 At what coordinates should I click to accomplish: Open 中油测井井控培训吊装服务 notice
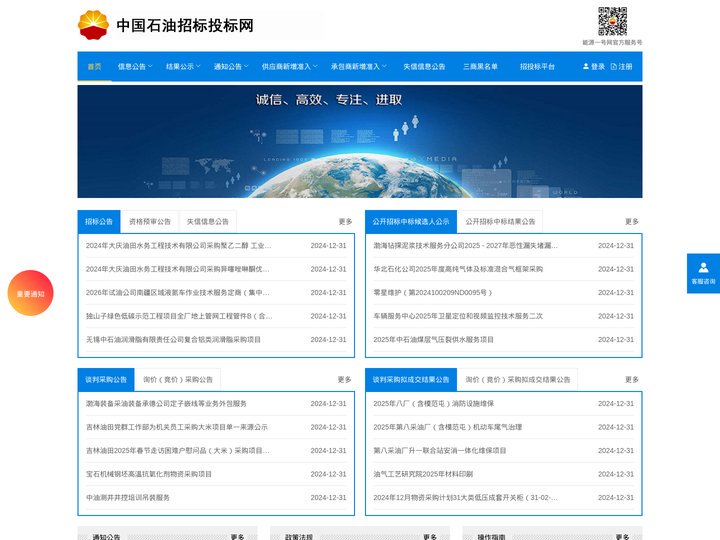pyautogui.click(x=128, y=497)
